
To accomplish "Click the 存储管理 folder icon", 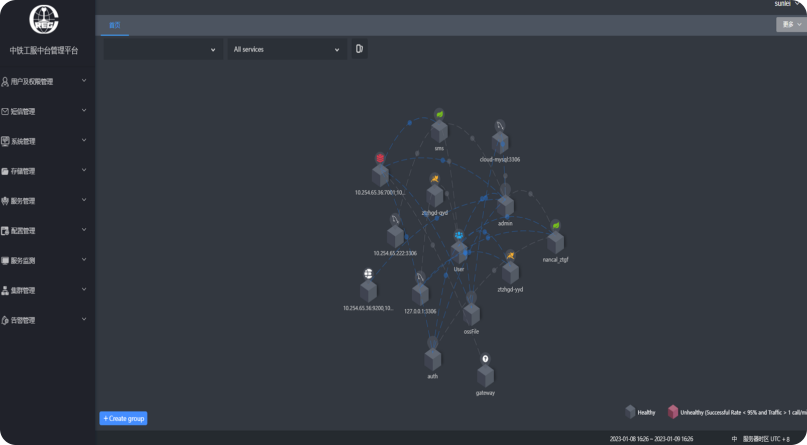I will [x=5, y=171].
